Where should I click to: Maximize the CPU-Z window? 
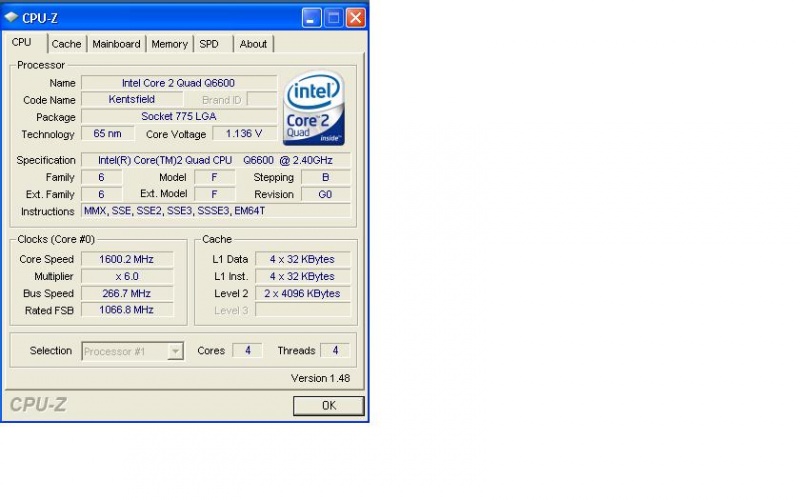[x=333, y=17]
